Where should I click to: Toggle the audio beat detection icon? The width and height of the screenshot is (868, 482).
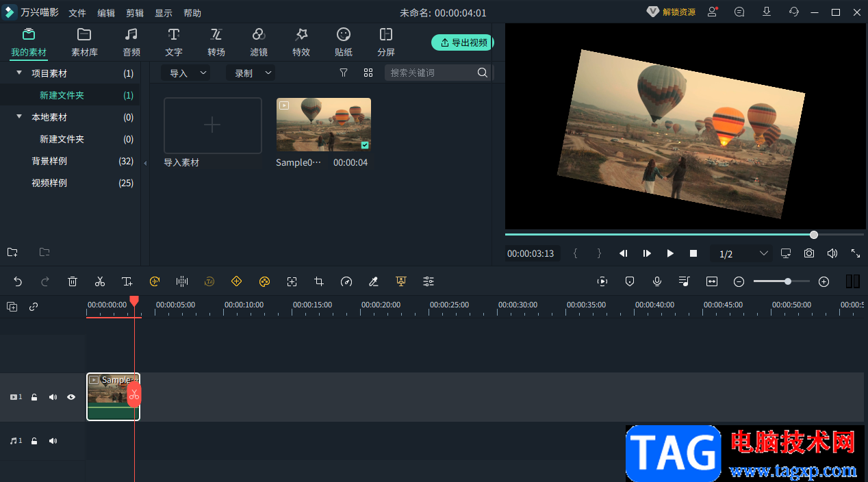(x=155, y=281)
